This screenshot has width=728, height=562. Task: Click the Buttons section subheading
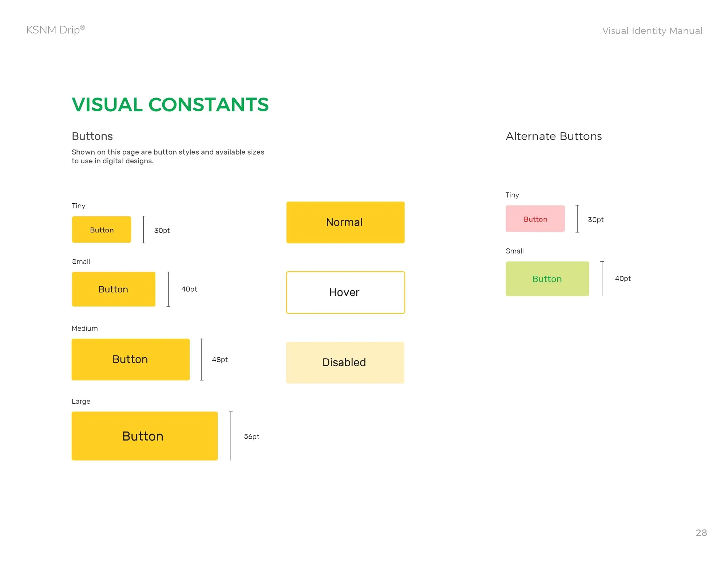[92, 136]
